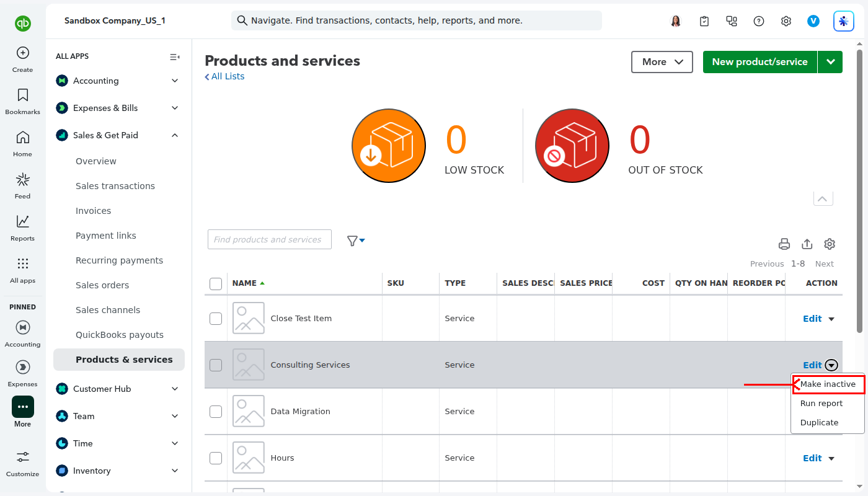The width and height of the screenshot is (868, 496).
Task: Toggle the select-all checkbox in header
Action: [216, 284]
